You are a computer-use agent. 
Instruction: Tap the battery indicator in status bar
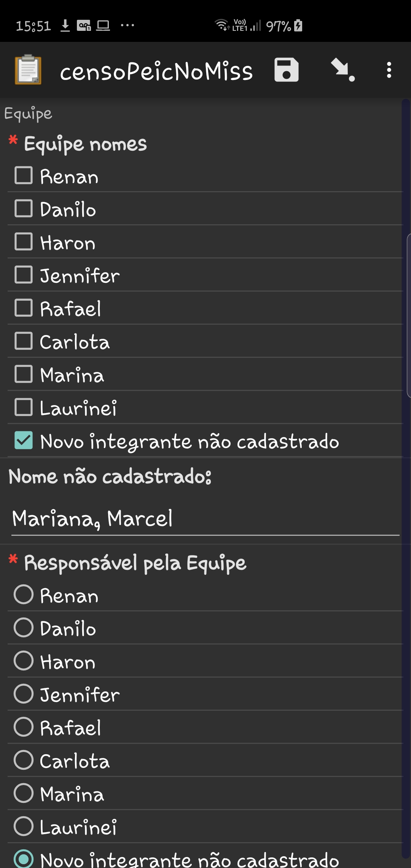[298, 26]
